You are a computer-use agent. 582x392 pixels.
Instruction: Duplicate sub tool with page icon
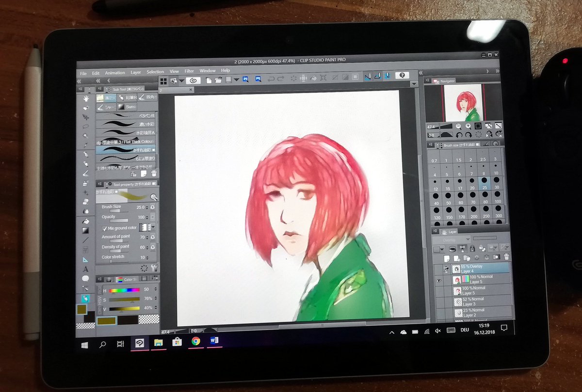(144, 173)
